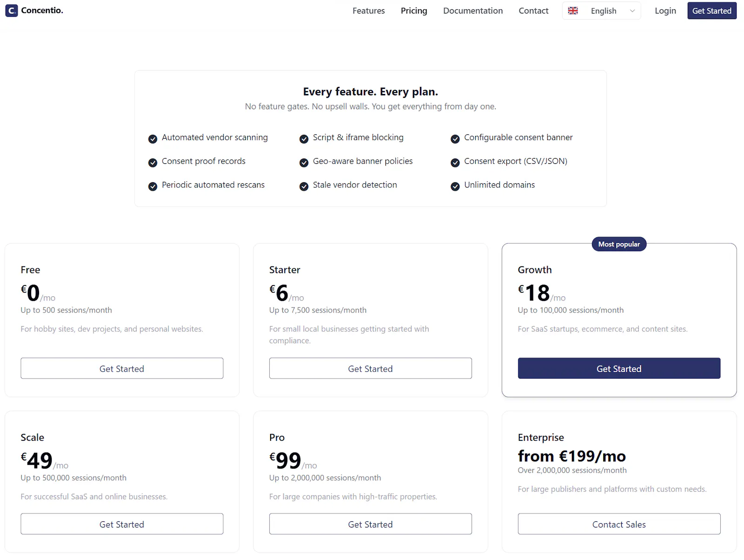This screenshot has height=560, width=744.
Task: Click the Concentio logo icon
Action: [x=12, y=11]
